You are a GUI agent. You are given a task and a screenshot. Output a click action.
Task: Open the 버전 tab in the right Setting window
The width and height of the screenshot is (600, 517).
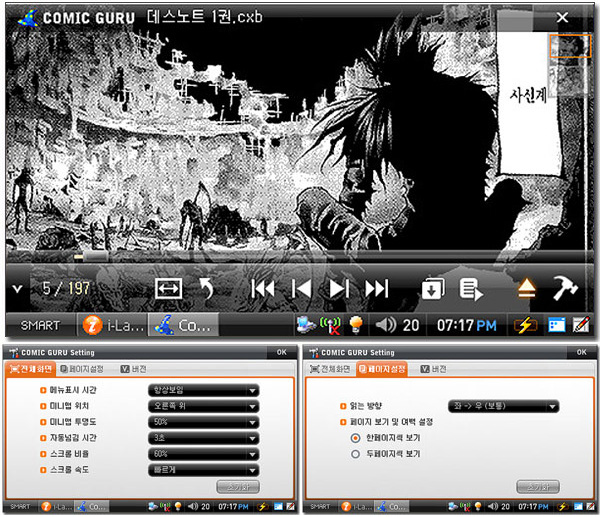coord(433,369)
